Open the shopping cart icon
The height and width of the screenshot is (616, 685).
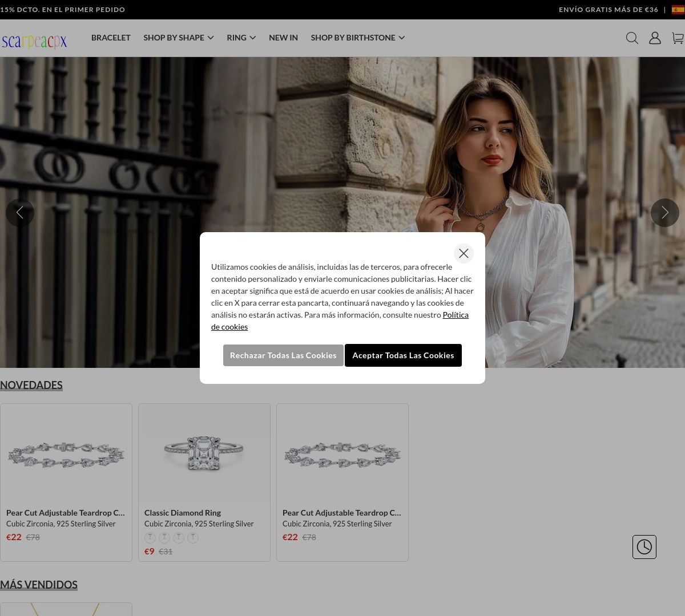click(678, 38)
